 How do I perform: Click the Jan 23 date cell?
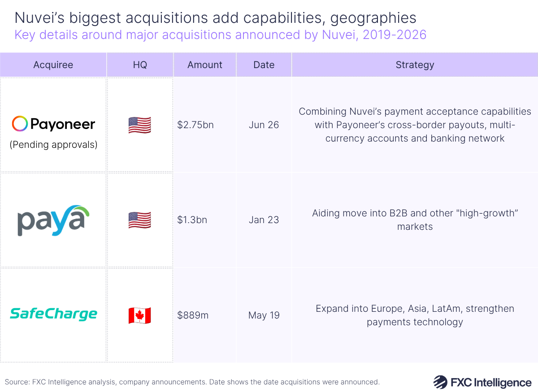[x=264, y=220]
